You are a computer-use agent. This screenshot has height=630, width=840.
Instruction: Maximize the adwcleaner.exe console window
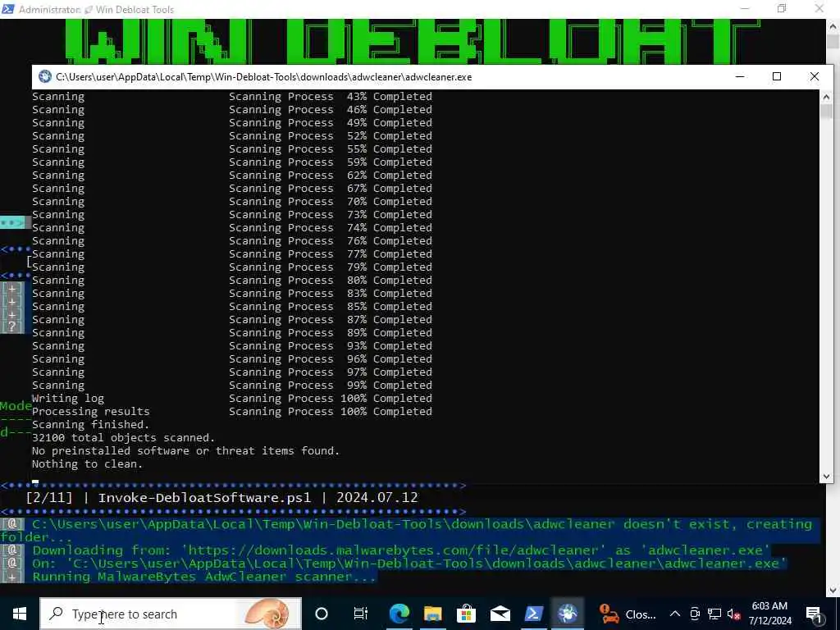[777, 76]
